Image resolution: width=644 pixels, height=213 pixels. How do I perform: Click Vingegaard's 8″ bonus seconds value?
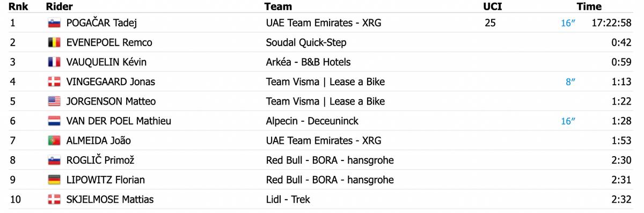[570, 82]
